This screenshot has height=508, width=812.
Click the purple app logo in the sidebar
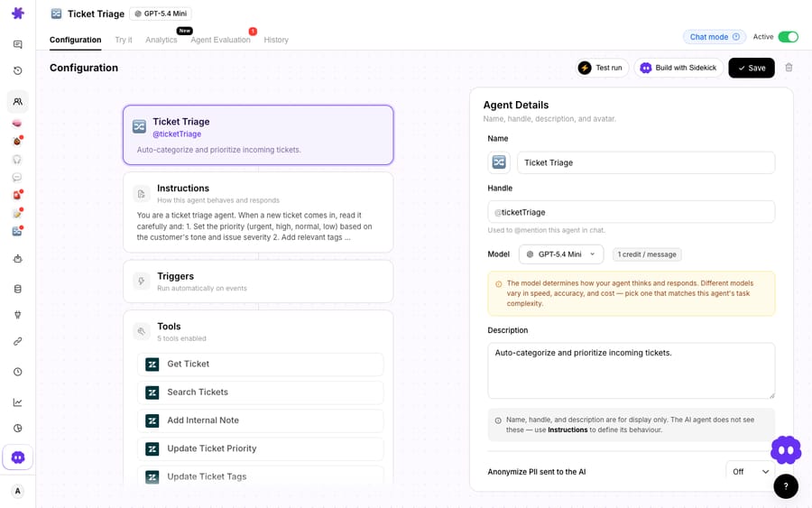click(18, 13)
